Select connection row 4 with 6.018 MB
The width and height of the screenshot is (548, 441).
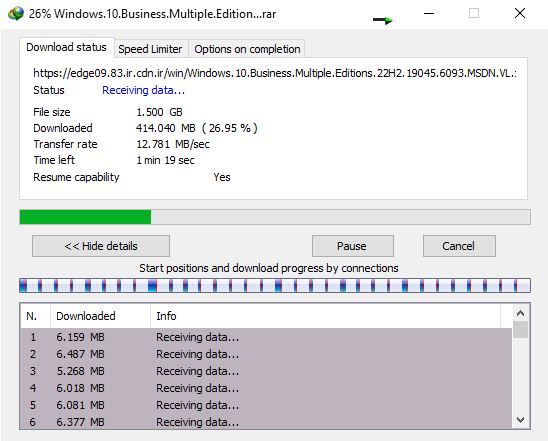tap(266, 388)
